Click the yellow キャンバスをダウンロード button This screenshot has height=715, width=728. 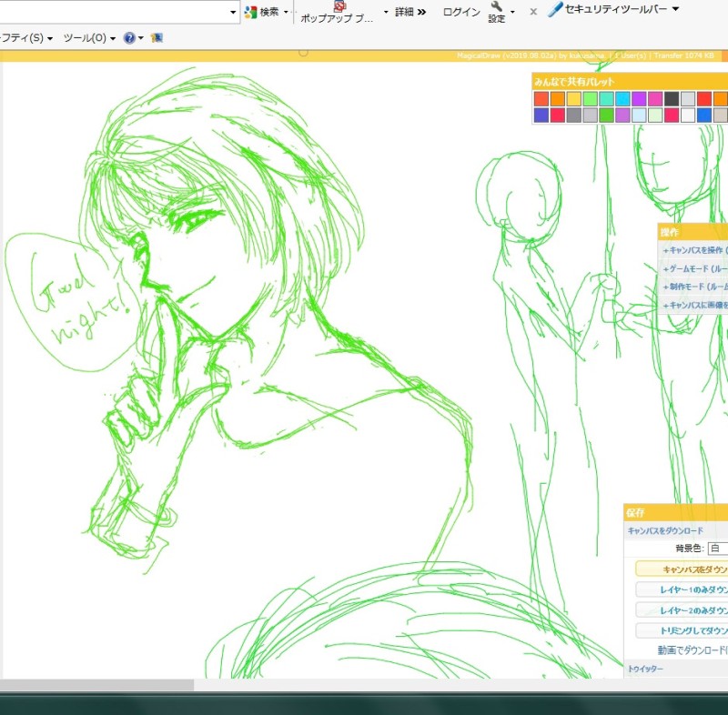(682, 569)
